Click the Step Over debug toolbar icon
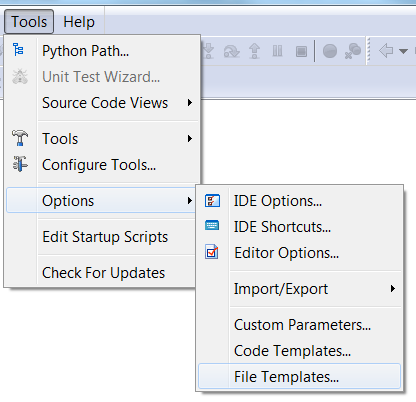 [231, 51]
